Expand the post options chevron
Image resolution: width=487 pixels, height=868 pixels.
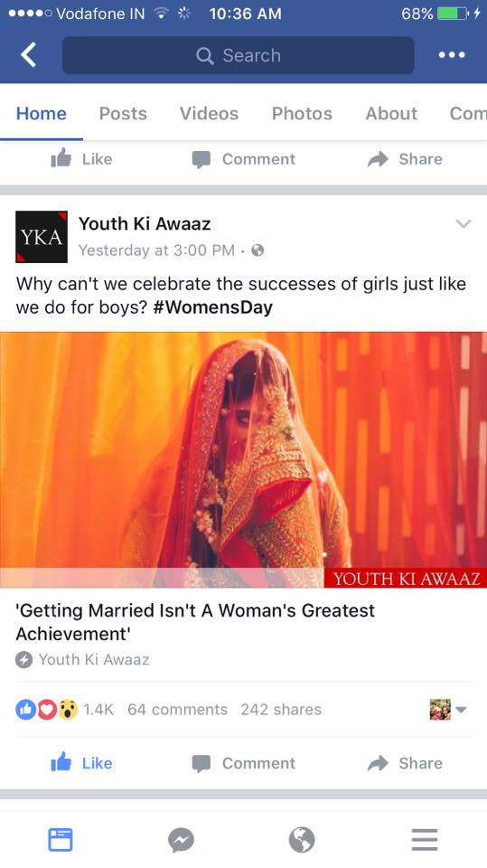[x=464, y=224]
